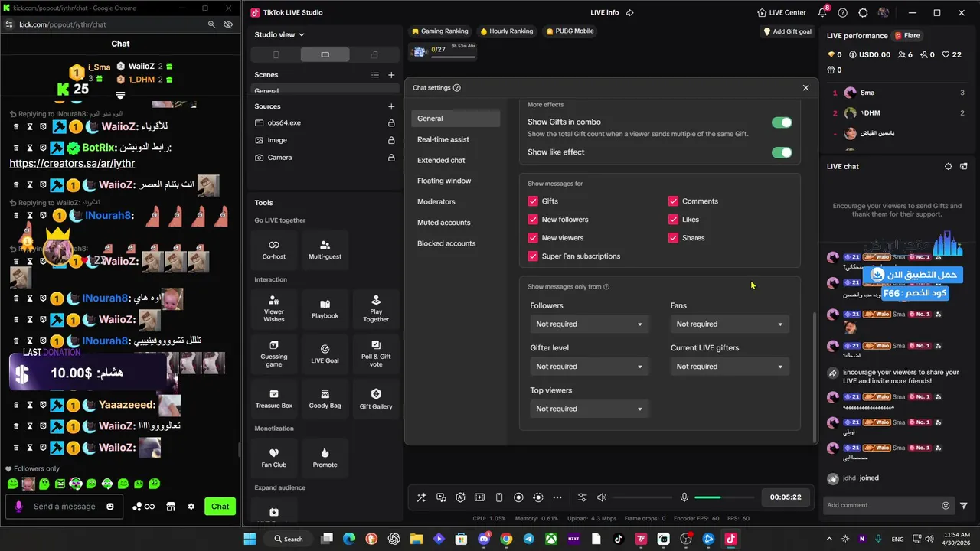Uncheck the Shares checkbox

pyautogui.click(x=673, y=238)
